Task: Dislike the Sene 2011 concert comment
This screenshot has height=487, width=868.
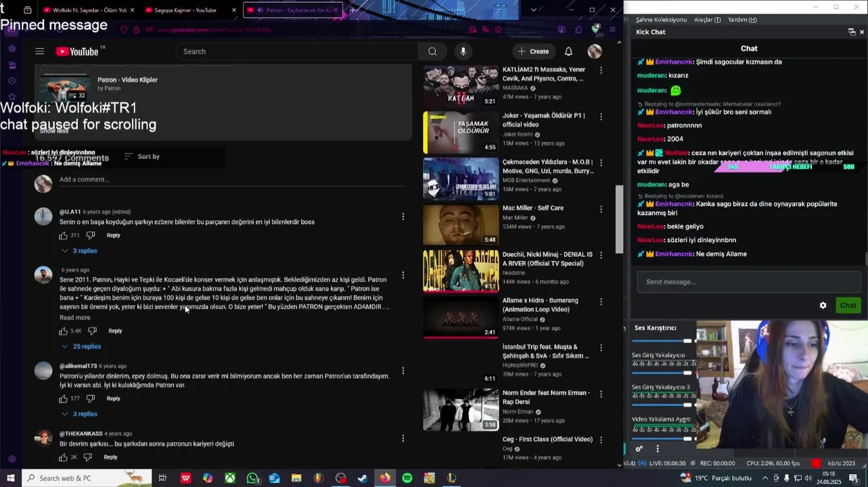Action: click(92, 331)
